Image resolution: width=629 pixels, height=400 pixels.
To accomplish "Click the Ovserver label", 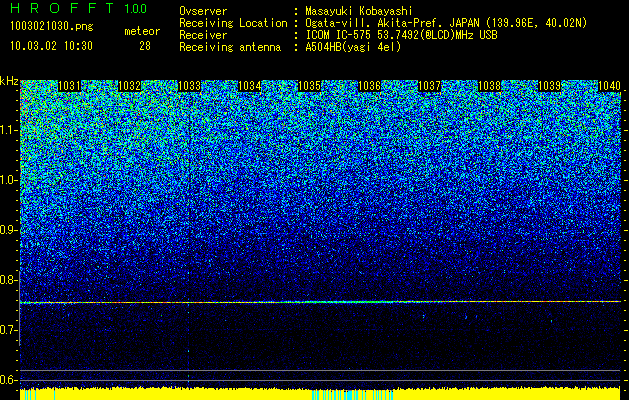I will pyautogui.click(x=203, y=11).
